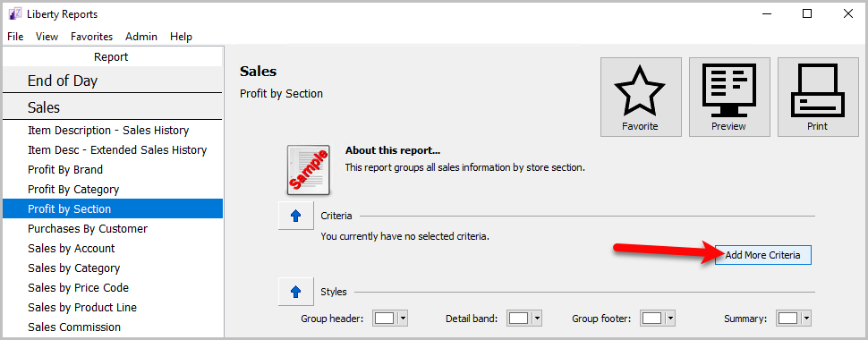The width and height of the screenshot is (868, 340).
Task: Expand the End of Day report group
Action: tap(113, 81)
